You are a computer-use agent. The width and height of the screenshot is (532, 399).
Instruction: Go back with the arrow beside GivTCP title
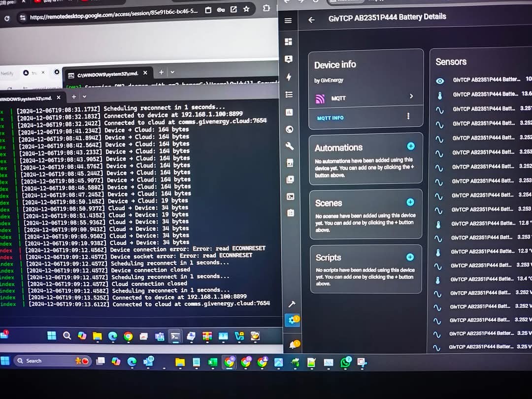coord(311,20)
